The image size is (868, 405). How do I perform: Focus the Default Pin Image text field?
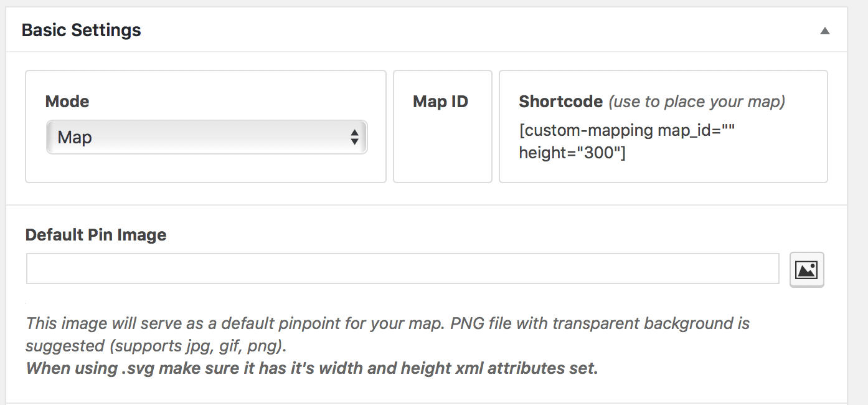click(402, 269)
